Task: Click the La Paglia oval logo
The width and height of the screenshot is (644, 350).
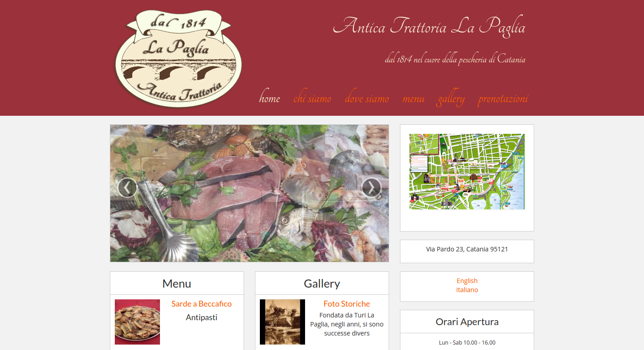Action: click(178, 58)
